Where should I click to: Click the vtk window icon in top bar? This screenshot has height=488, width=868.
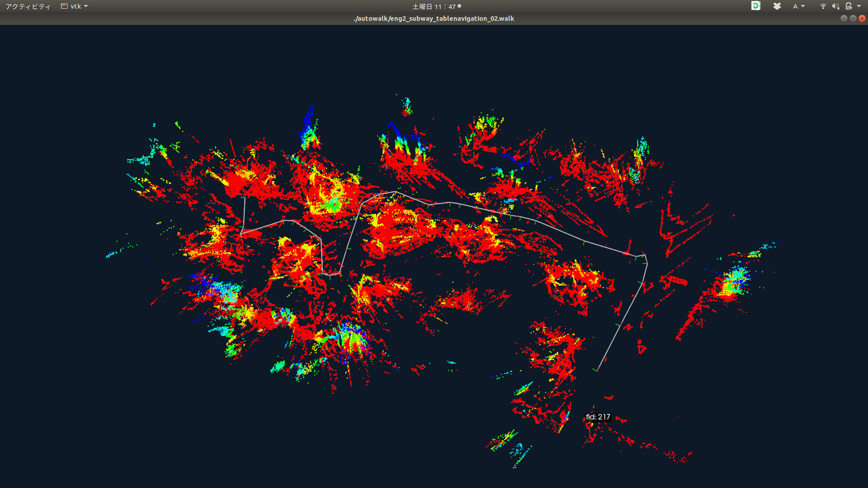[x=64, y=6]
